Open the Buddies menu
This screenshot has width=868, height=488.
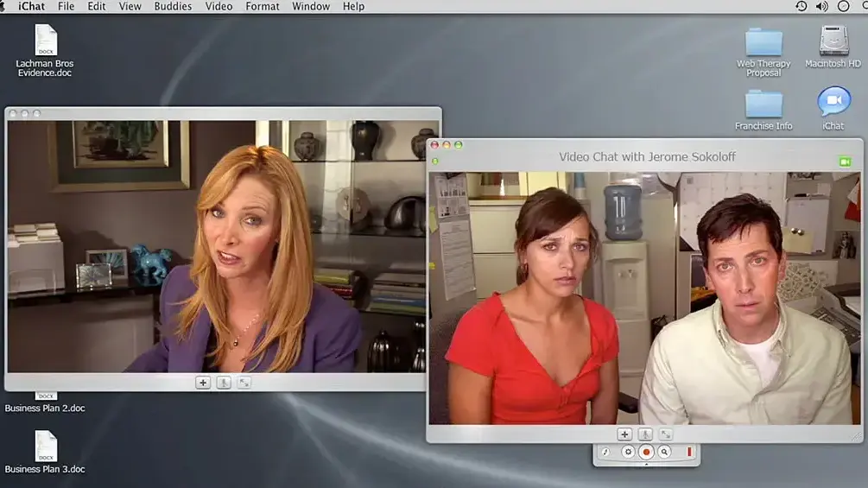pos(173,7)
